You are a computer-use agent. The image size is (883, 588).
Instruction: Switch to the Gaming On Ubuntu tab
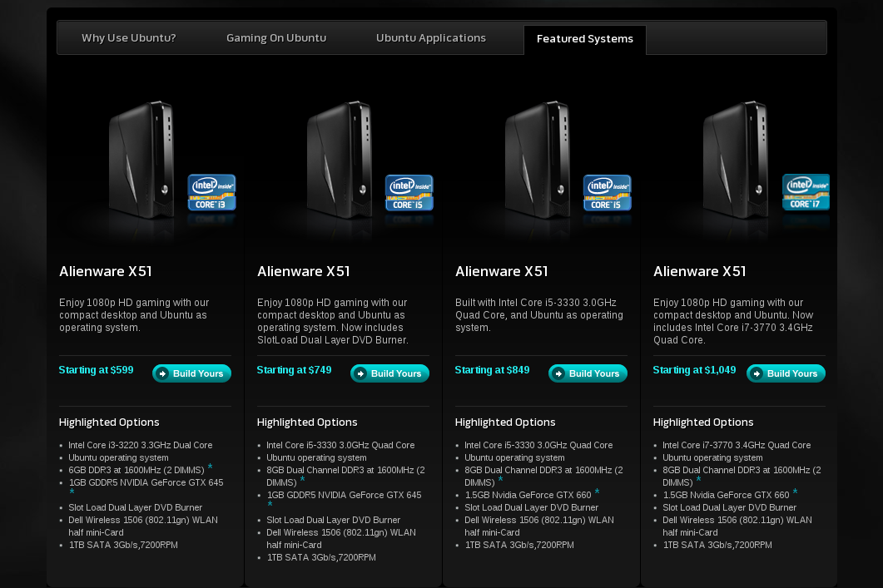(x=276, y=38)
